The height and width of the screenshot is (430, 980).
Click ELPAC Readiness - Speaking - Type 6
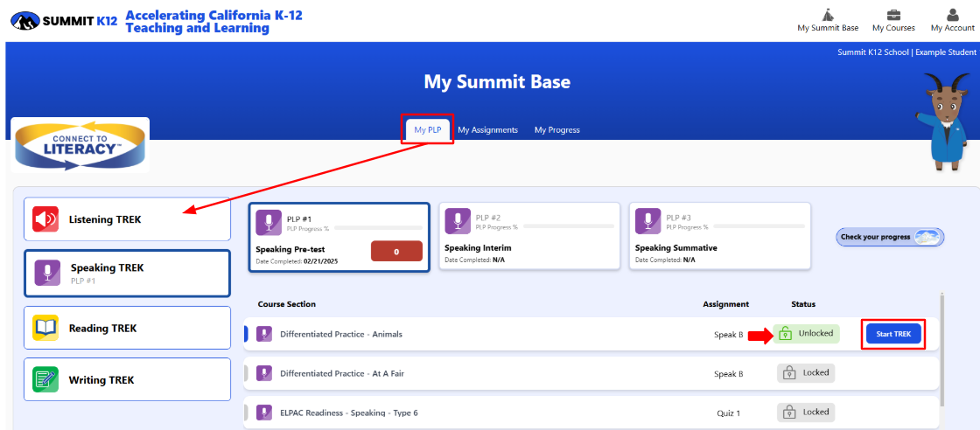coord(349,413)
